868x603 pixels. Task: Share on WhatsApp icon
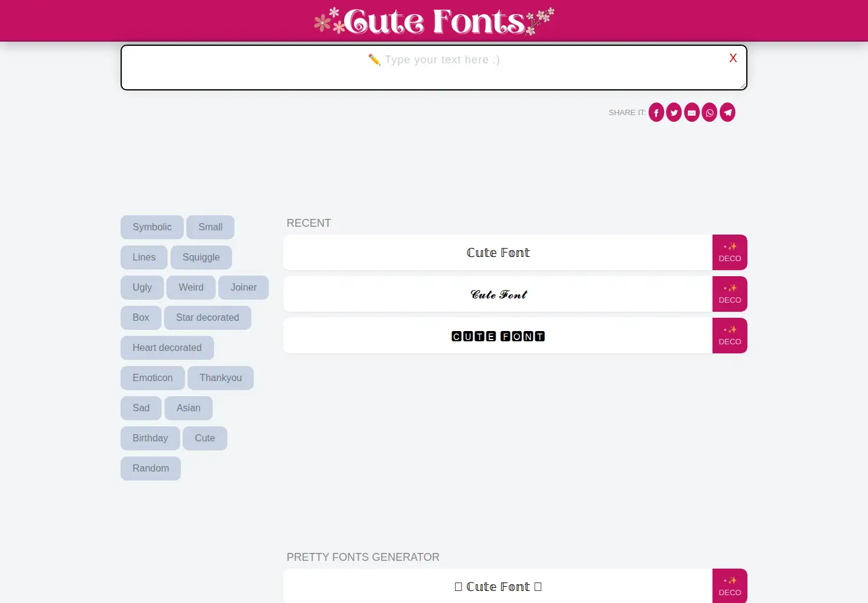click(709, 112)
